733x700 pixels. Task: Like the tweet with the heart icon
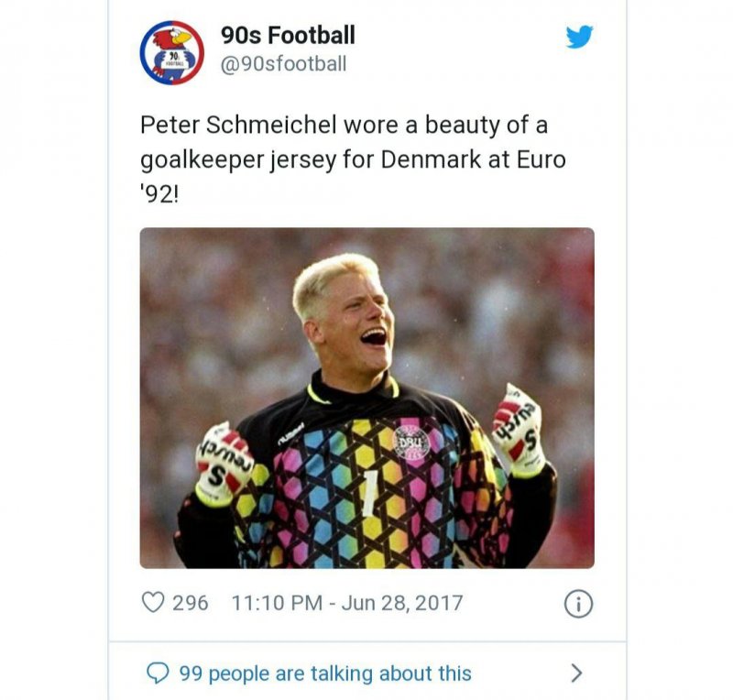[x=153, y=603]
